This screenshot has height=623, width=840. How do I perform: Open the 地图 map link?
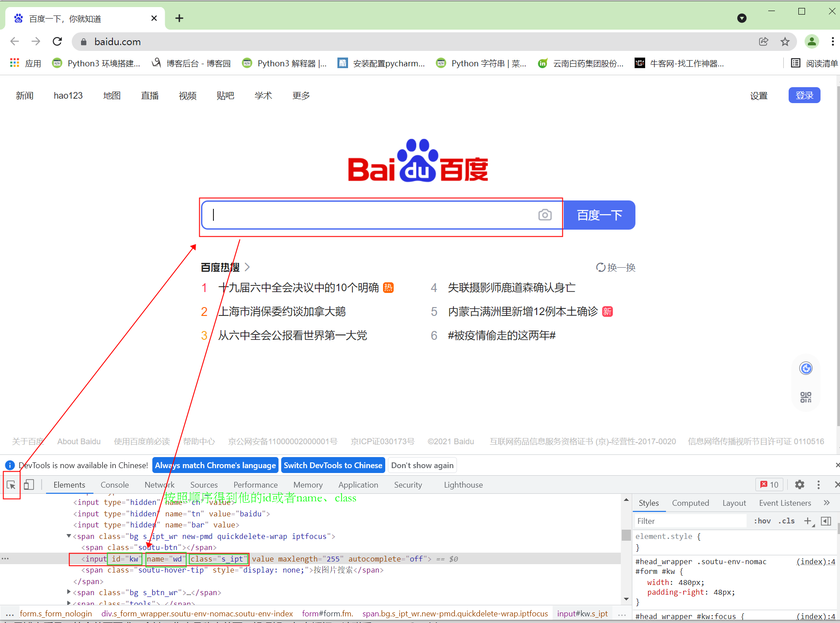[112, 96]
